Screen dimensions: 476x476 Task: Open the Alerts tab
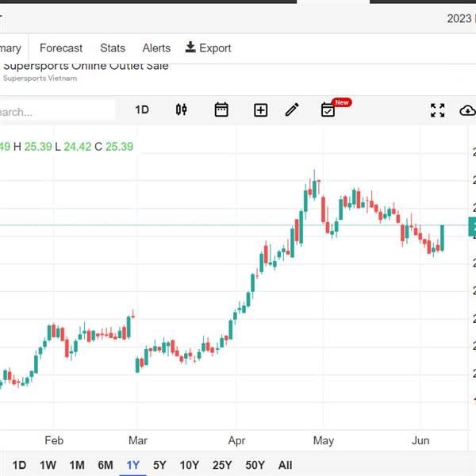tap(156, 48)
